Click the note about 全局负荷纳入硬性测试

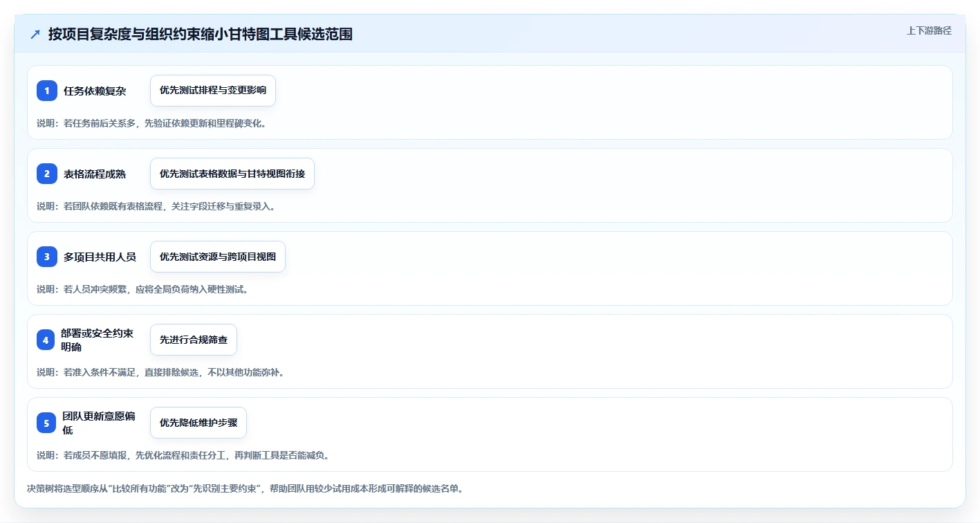tap(142, 289)
